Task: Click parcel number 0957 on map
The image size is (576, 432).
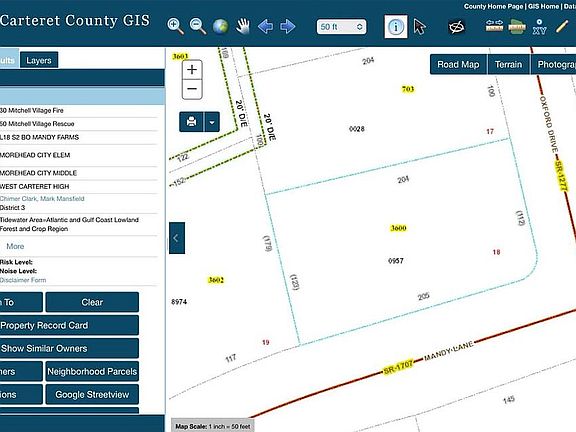Action: pyautogui.click(x=396, y=261)
